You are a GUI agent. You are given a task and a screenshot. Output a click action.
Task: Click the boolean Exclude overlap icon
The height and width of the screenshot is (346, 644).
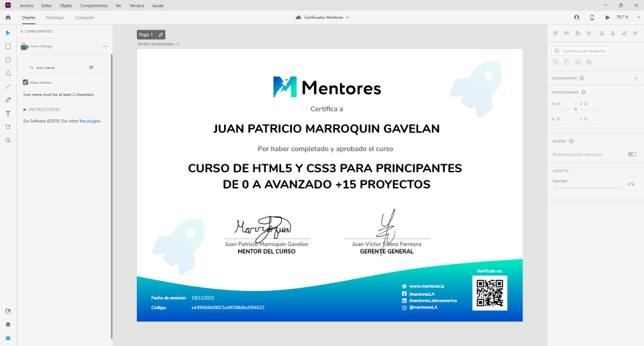coord(589,62)
